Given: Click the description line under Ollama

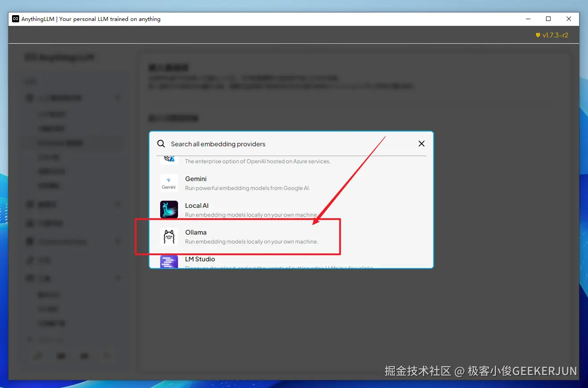Looking at the screenshot, I should point(252,242).
